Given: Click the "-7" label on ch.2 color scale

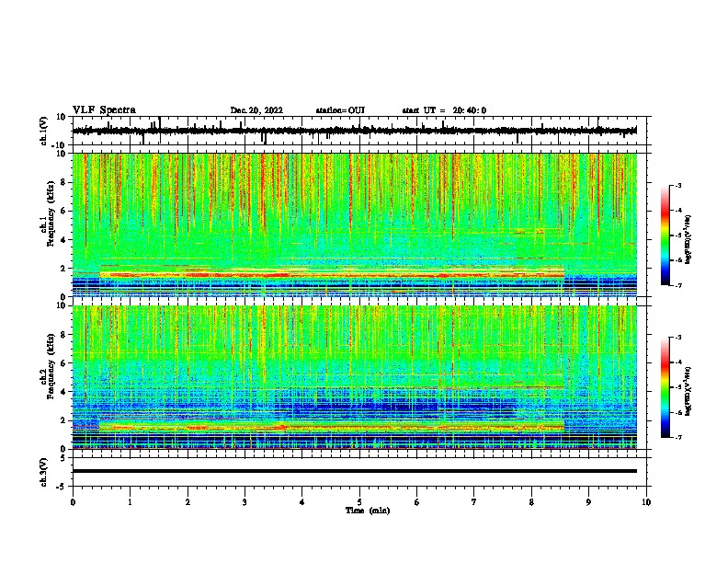Looking at the screenshot, I should [x=678, y=437].
